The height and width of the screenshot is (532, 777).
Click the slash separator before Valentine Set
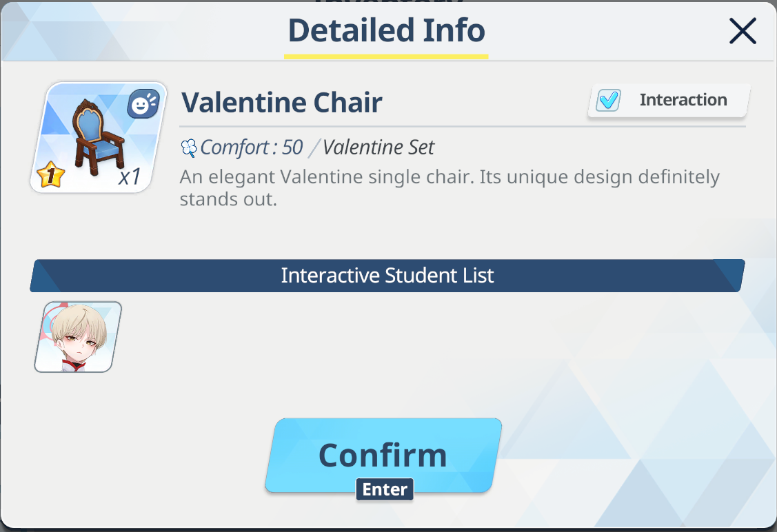coord(313,148)
